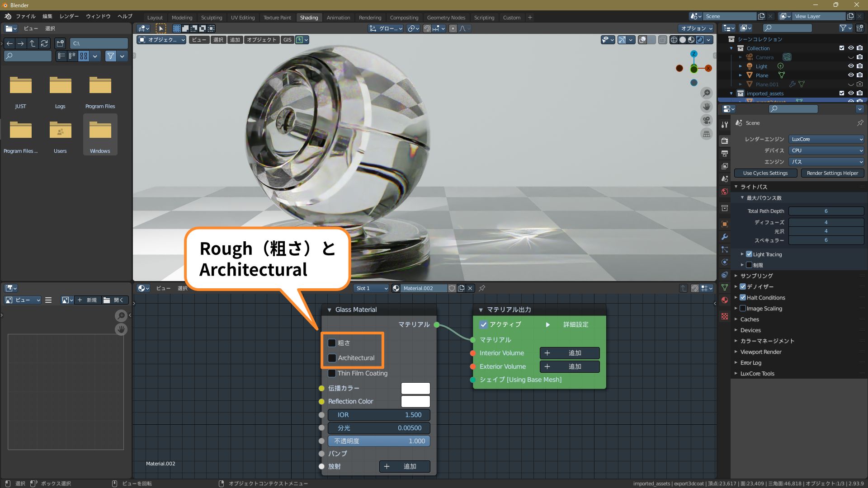Click the Use Cycles Settings button
Image resolution: width=868 pixels, height=488 pixels.
point(765,173)
